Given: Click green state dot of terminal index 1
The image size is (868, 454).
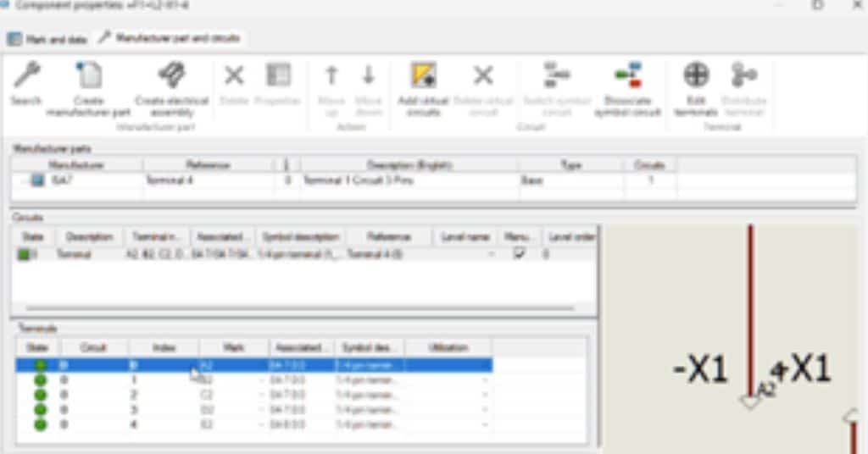Looking at the screenshot, I should point(40,380).
